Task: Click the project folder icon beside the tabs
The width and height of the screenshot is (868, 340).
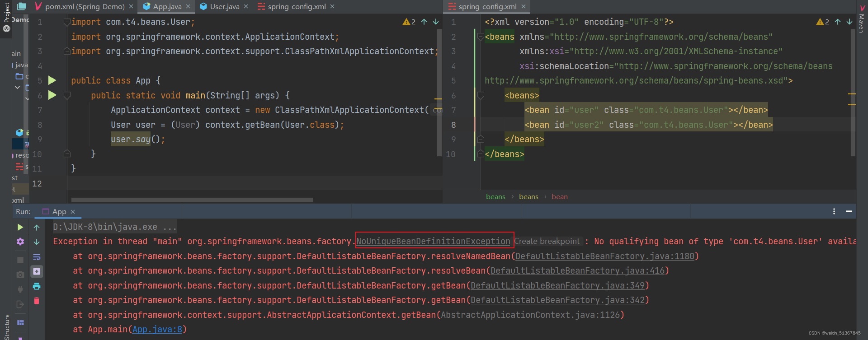Action: click(x=22, y=6)
